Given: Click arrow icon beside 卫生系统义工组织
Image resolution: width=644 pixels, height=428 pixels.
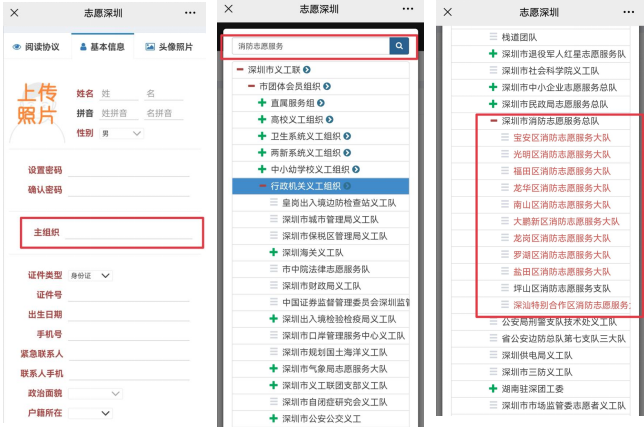Looking at the screenshot, I should point(346,136).
